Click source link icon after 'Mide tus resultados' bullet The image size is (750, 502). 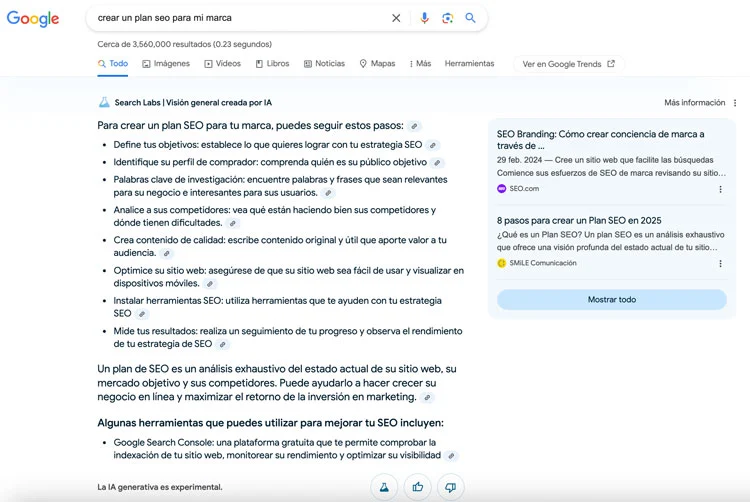(222, 344)
